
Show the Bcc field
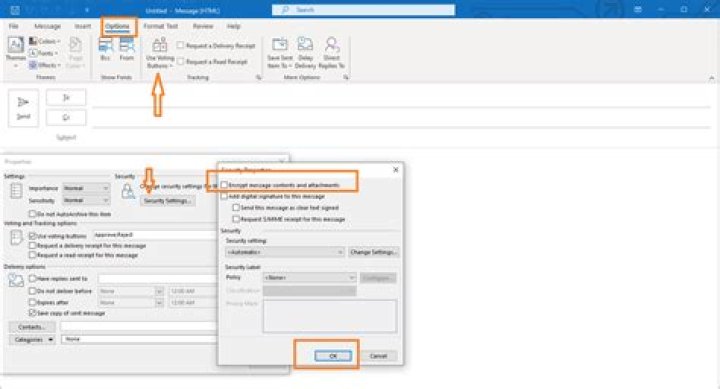tap(105, 50)
